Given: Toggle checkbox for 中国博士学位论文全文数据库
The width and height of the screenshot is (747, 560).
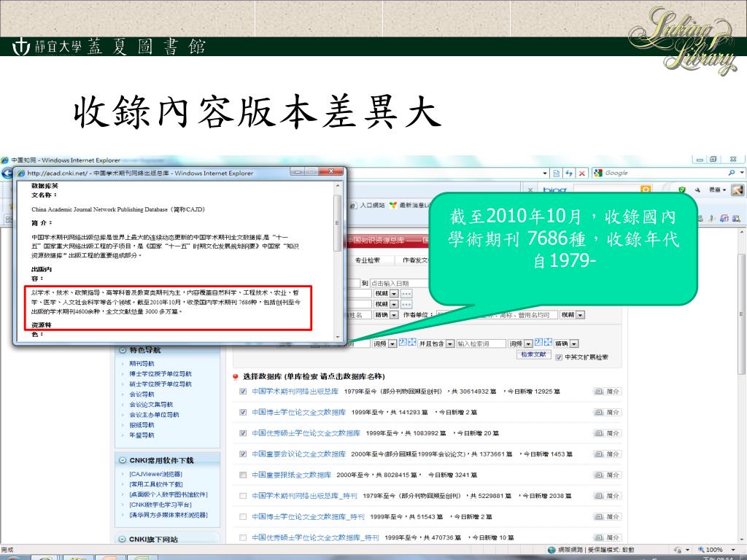Looking at the screenshot, I should pos(243,413).
